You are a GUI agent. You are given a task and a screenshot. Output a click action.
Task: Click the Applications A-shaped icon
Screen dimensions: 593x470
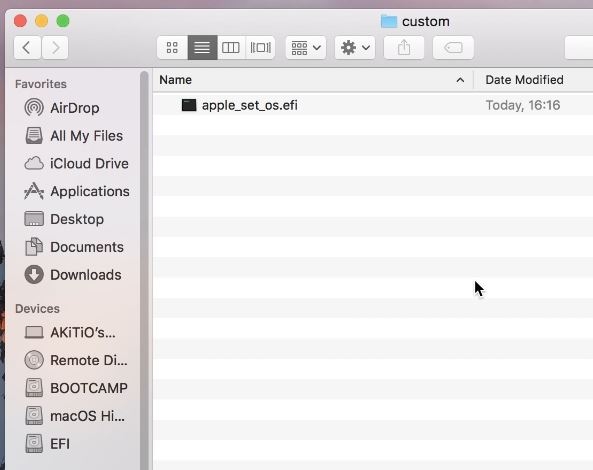[x=34, y=191]
